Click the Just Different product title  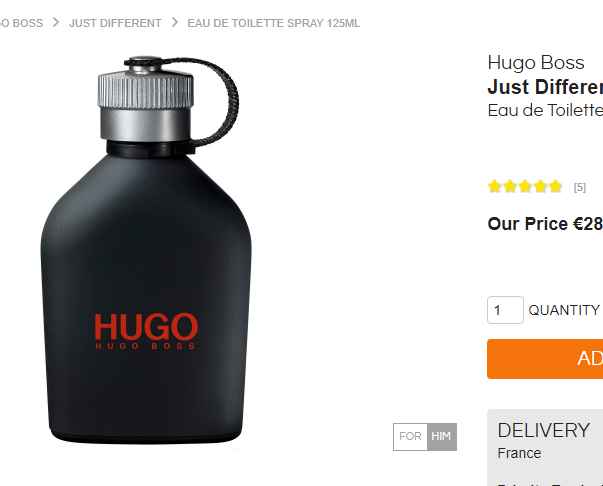click(x=545, y=87)
